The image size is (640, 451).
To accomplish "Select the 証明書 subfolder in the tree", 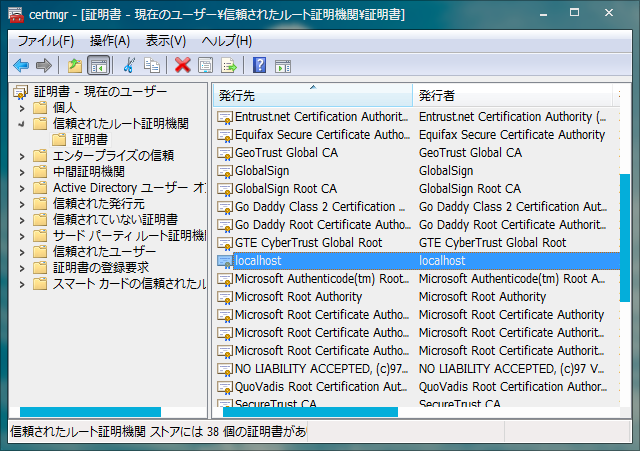I will tap(90, 140).
